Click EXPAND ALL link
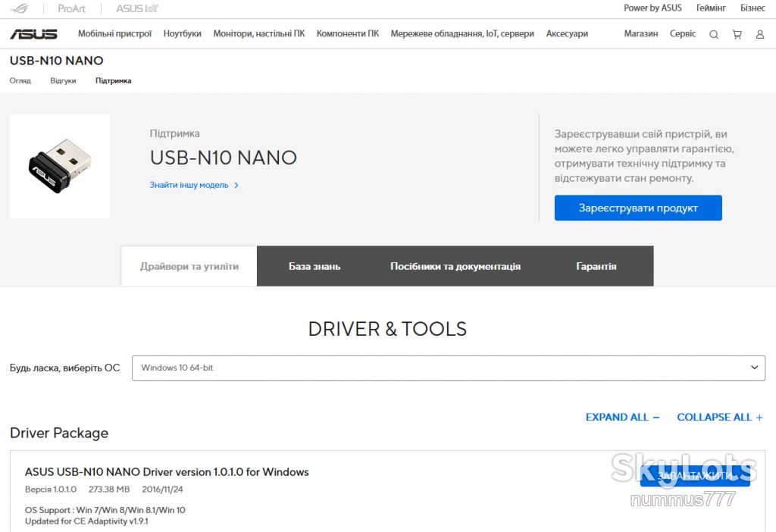Viewport: 776px width, 532px height. [x=623, y=417]
